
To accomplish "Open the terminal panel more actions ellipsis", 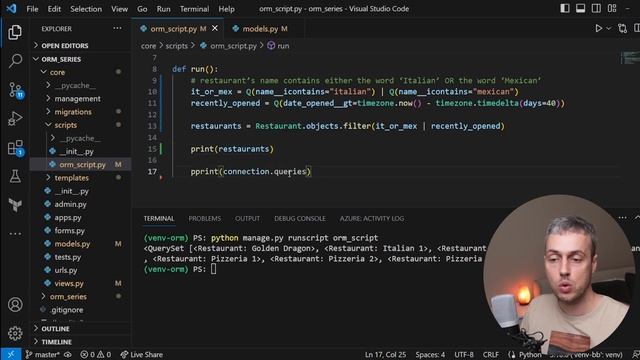I will [x=622, y=218].
